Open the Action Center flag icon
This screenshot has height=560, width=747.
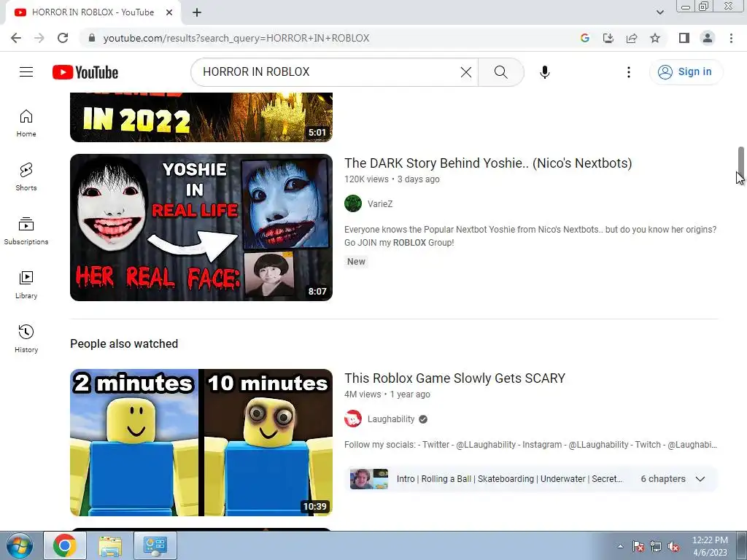coord(638,546)
